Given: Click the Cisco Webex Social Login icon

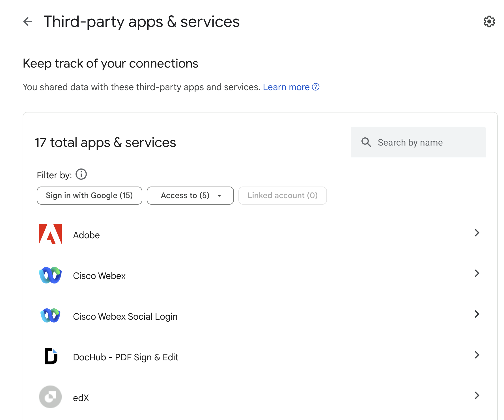Looking at the screenshot, I should coord(50,316).
